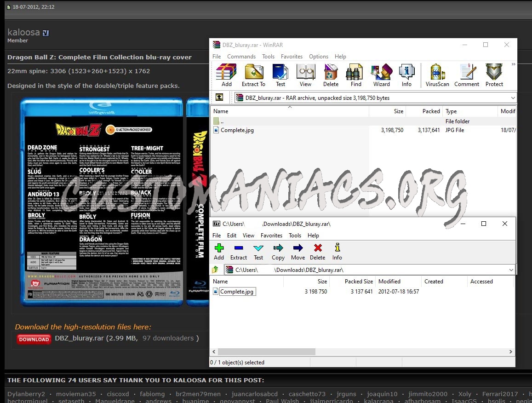The width and height of the screenshot is (532, 403).
Task: Select Complete.jpg in the 7-Zip list
Action: [x=237, y=291]
